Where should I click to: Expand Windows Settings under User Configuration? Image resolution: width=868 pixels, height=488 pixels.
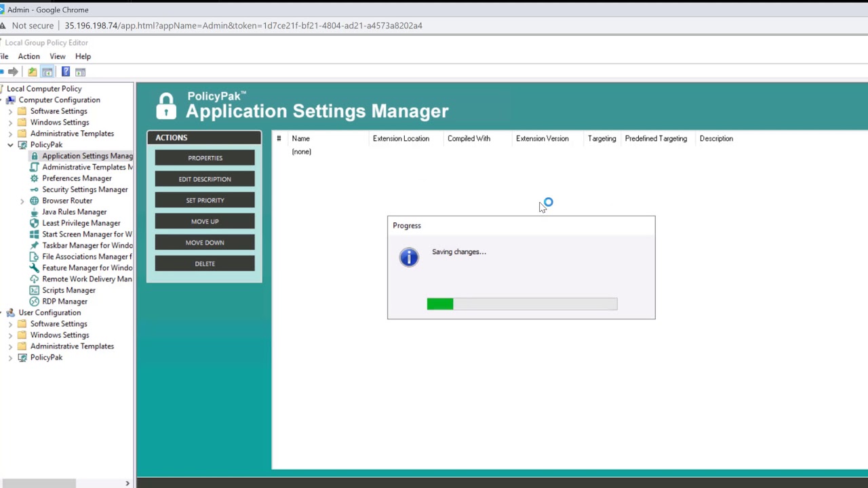tap(10, 335)
